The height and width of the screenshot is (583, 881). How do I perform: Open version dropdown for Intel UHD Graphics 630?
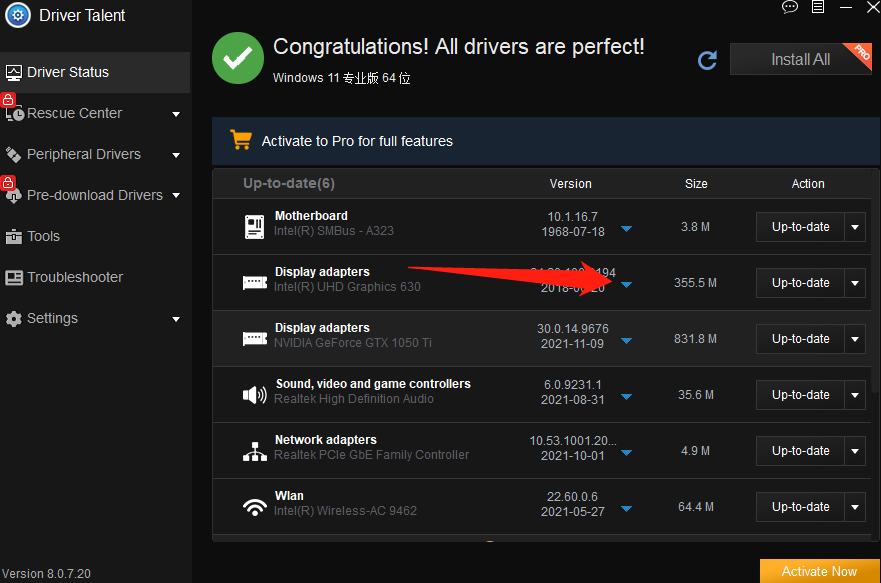pyautogui.click(x=626, y=285)
